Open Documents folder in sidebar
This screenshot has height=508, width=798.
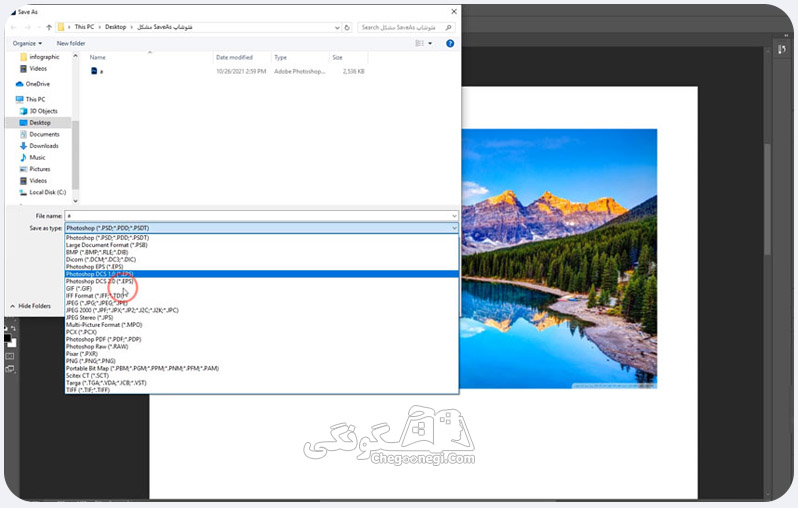pyautogui.click(x=40, y=134)
